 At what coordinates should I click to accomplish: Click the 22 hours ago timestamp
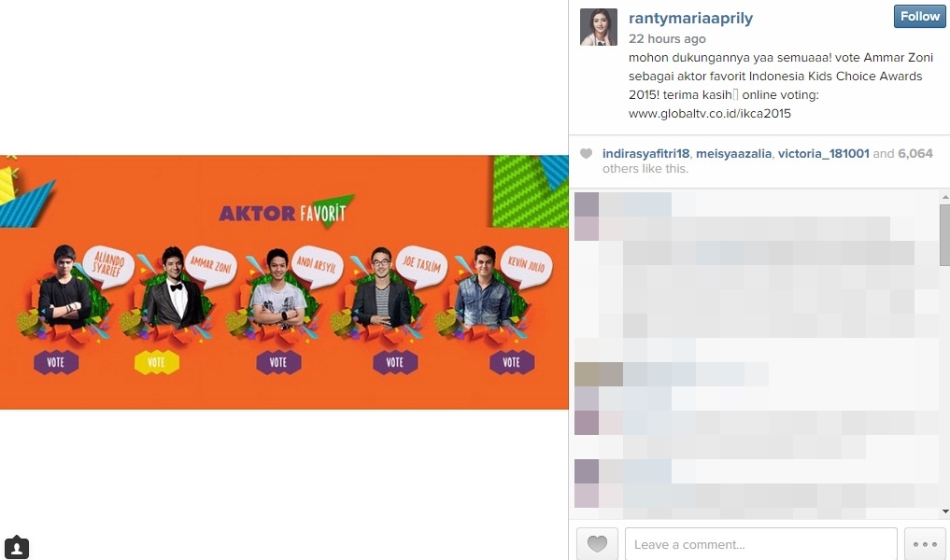pyautogui.click(x=667, y=39)
